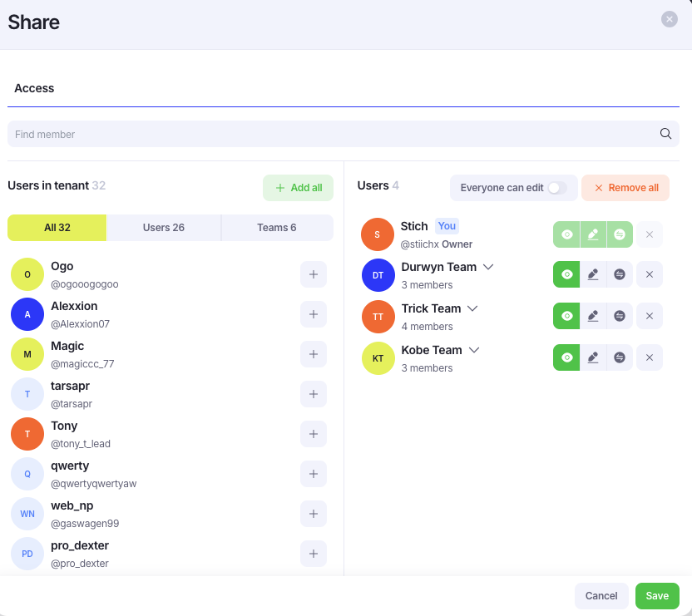Click the Ogo user avatar

click(27, 274)
